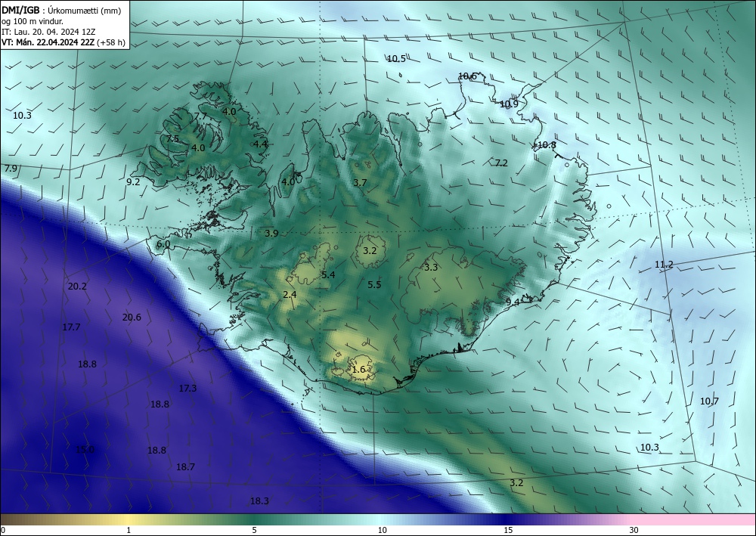
Task: Click the '5' tick on the color scale
Action: (x=254, y=531)
